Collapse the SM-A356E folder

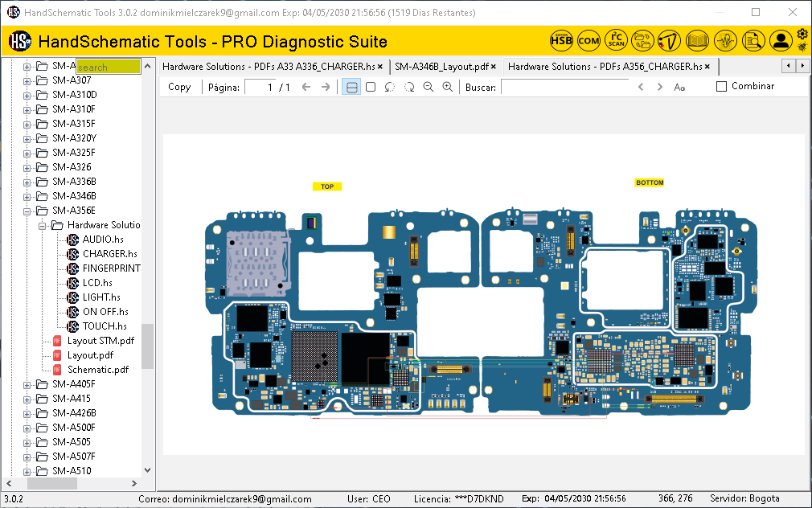pyautogui.click(x=27, y=211)
